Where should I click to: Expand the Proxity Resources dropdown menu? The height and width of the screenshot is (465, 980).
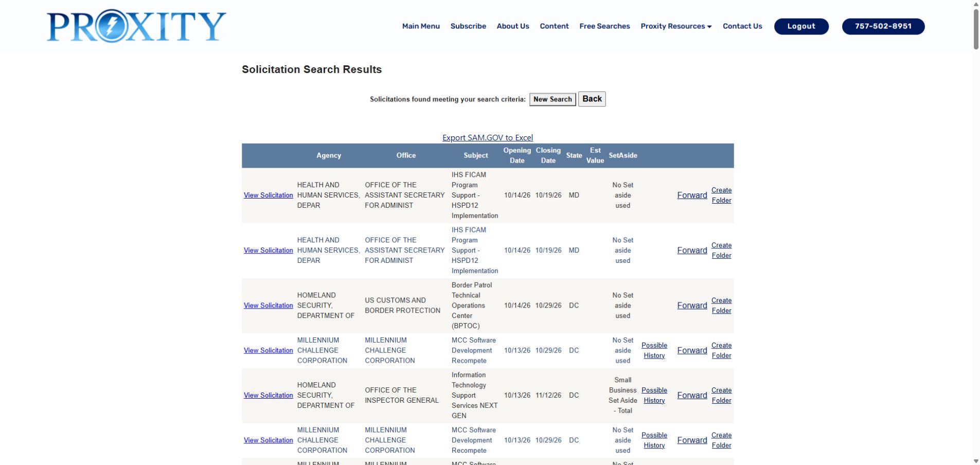(x=676, y=26)
